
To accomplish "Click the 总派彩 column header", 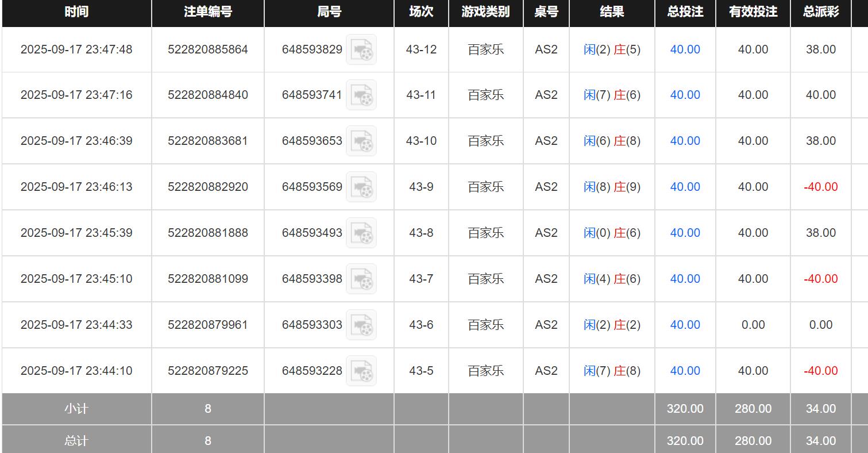I will tap(820, 12).
